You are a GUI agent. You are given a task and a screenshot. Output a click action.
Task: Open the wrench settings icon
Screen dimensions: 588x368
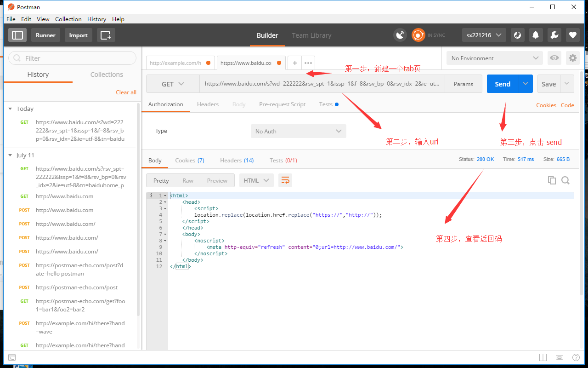click(x=554, y=35)
